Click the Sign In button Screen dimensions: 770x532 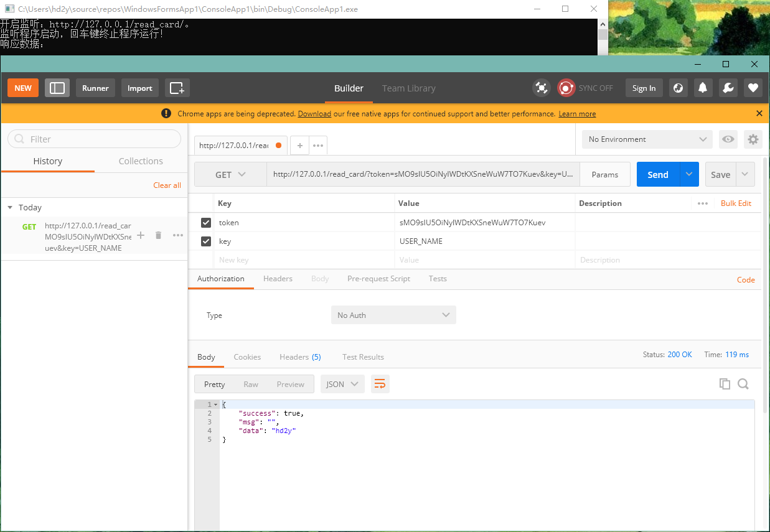coord(644,88)
